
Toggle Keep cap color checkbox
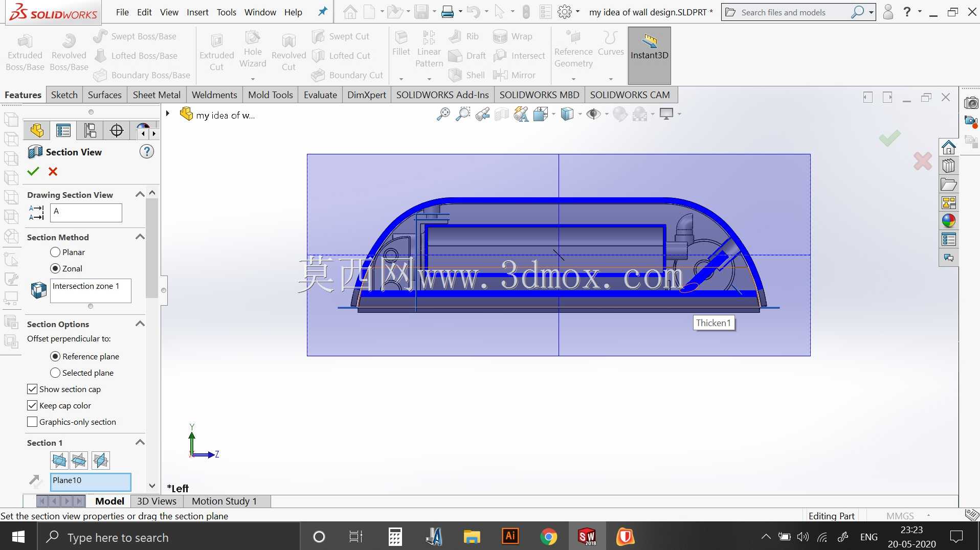[x=32, y=406]
